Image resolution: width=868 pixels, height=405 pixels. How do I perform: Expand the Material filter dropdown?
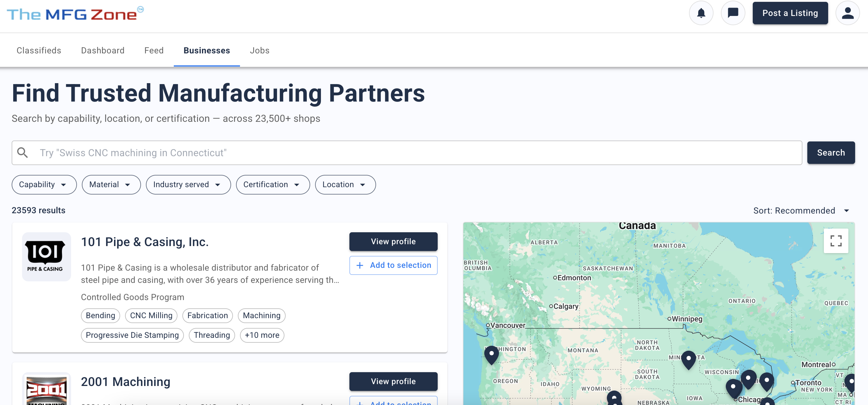[111, 184]
